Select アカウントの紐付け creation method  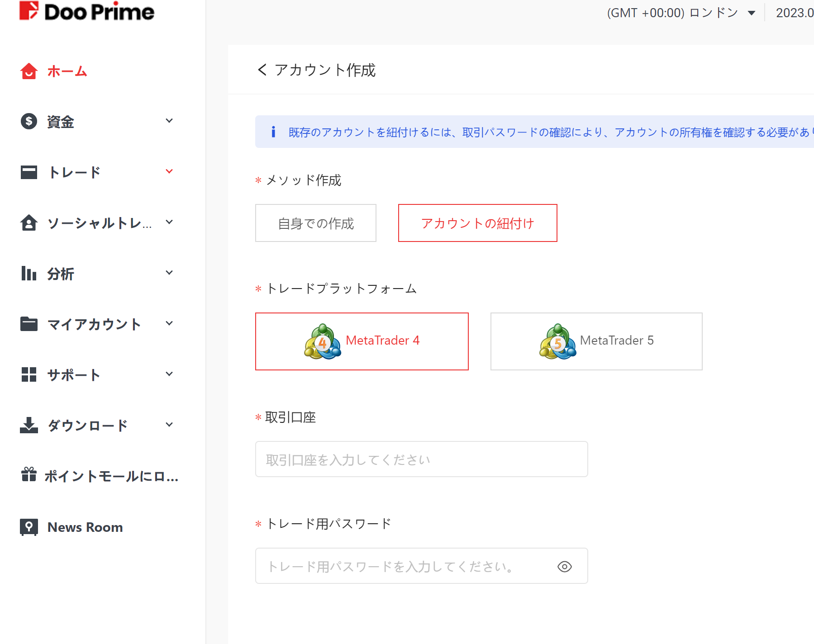tap(478, 223)
